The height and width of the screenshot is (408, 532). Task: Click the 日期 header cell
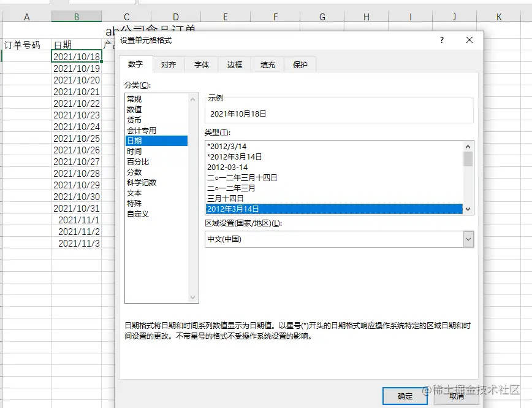[77, 45]
